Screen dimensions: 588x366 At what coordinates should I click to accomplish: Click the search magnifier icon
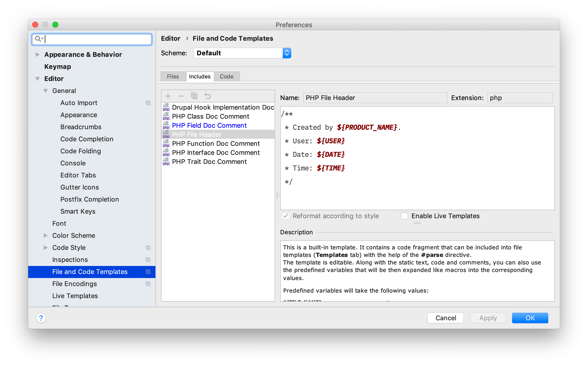tap(38, 39)
